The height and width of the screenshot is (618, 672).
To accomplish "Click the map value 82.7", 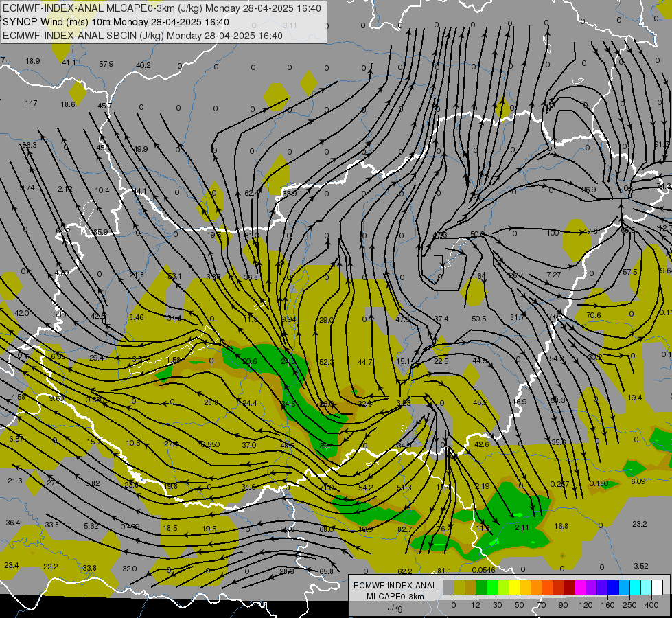I will point(404,529).
